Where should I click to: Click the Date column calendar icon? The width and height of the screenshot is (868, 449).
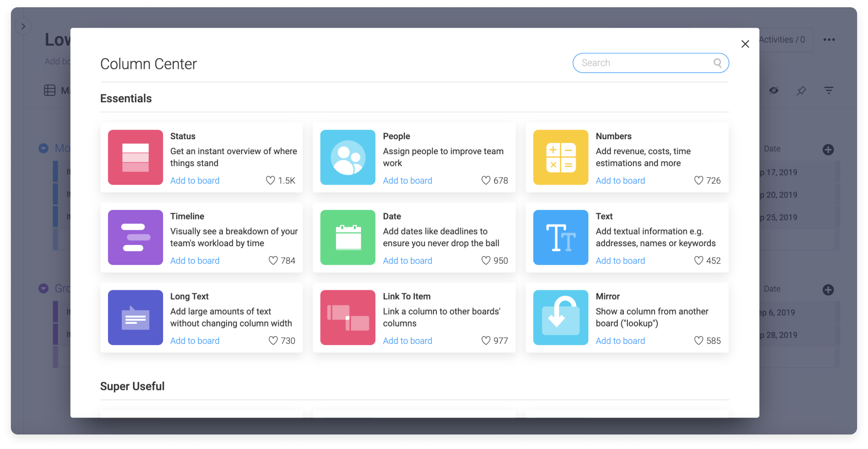(348, 237)
